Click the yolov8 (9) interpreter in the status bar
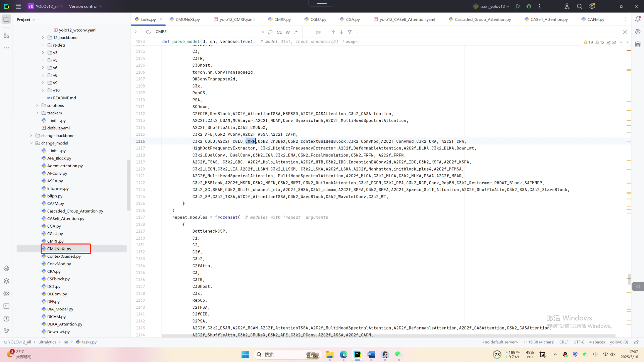 click(619, 342)
